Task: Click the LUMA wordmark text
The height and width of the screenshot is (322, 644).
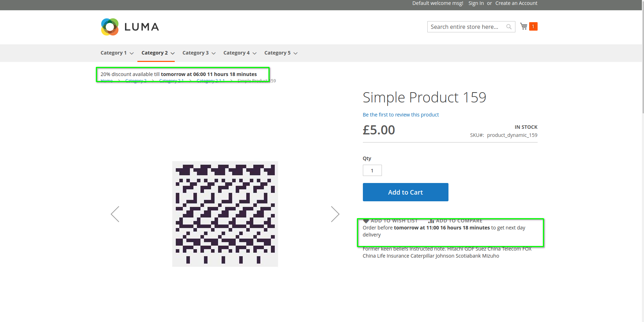Action: pyautogui.click(x=142, y=27)
